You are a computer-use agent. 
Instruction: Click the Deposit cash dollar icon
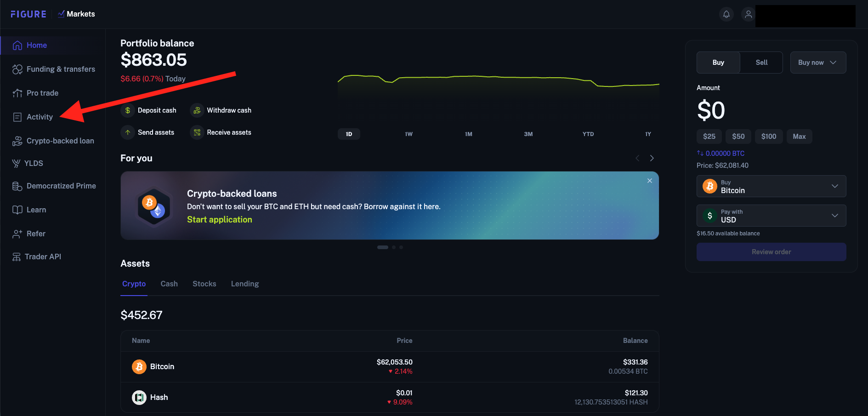pyautogui.click(x=128, y=110)
